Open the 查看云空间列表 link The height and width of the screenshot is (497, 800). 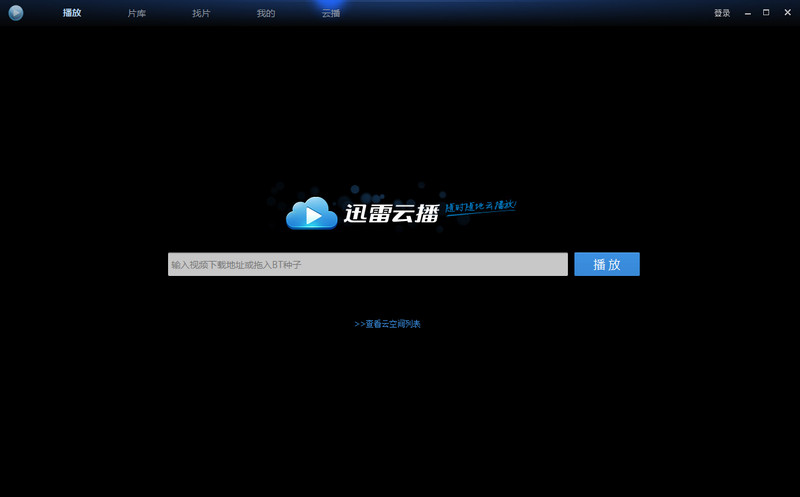click(x=387, y=324)
